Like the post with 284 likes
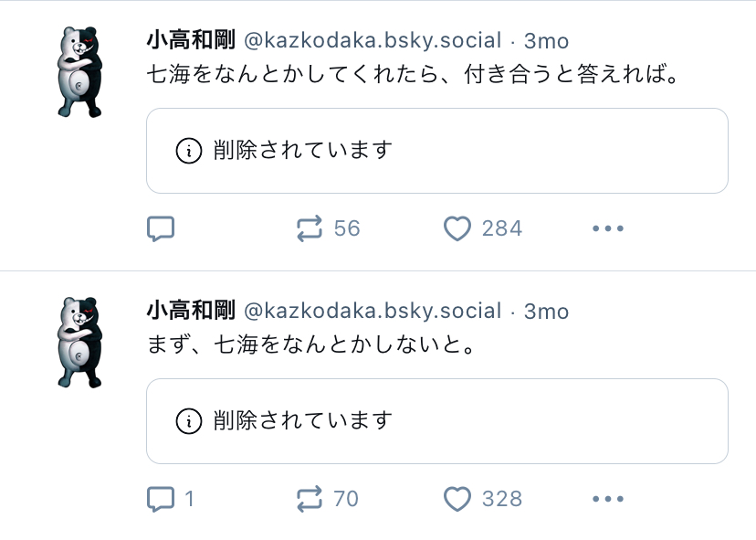Viewport: 756px width, 540px height. pyautogui.click(x=457, y=228)
